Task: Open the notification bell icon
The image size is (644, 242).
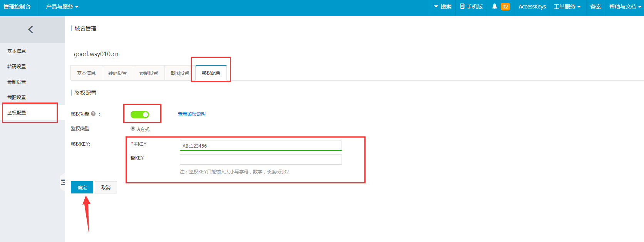Action: pyautogui.click(x=495, y=7)
